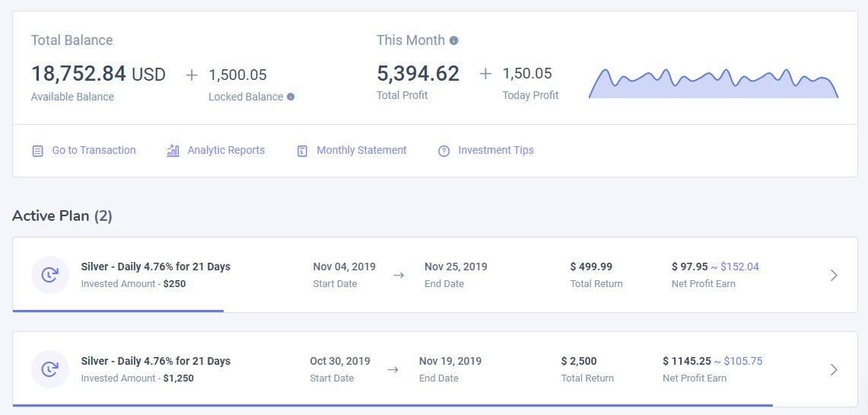Image resolution: width=868 pixels, height=415 pixels.
Task: Expand the $1,250 plan with the chevron arrow
Action: (834, 369)
